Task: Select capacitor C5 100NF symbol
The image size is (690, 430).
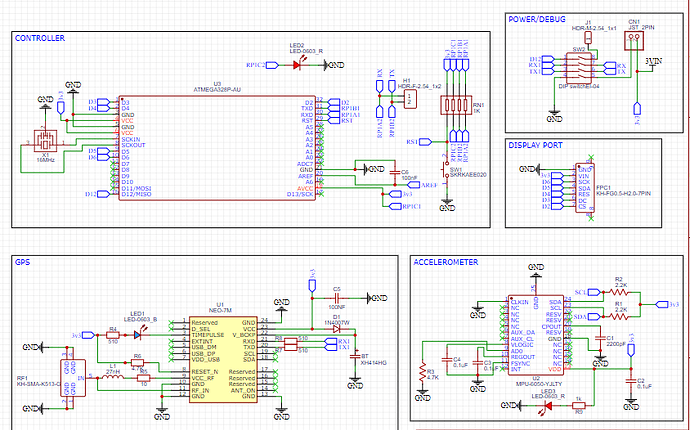Action: click(336, 298)
